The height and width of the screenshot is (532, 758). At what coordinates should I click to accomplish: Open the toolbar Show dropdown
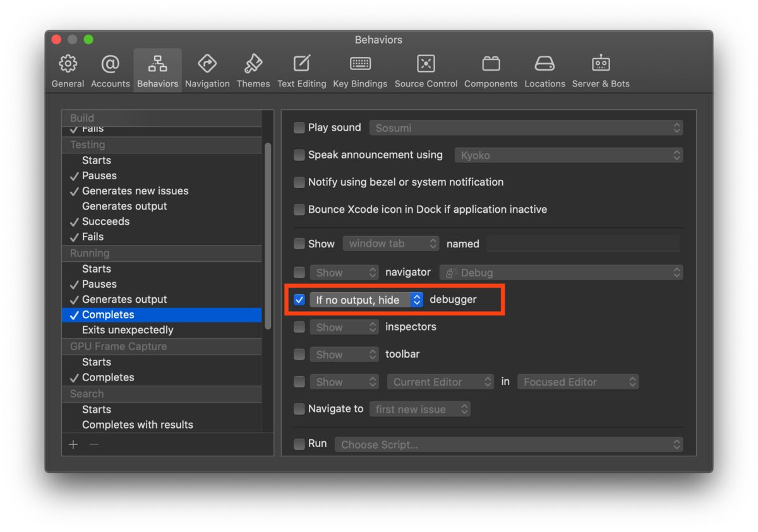click(x=344, y=355)
